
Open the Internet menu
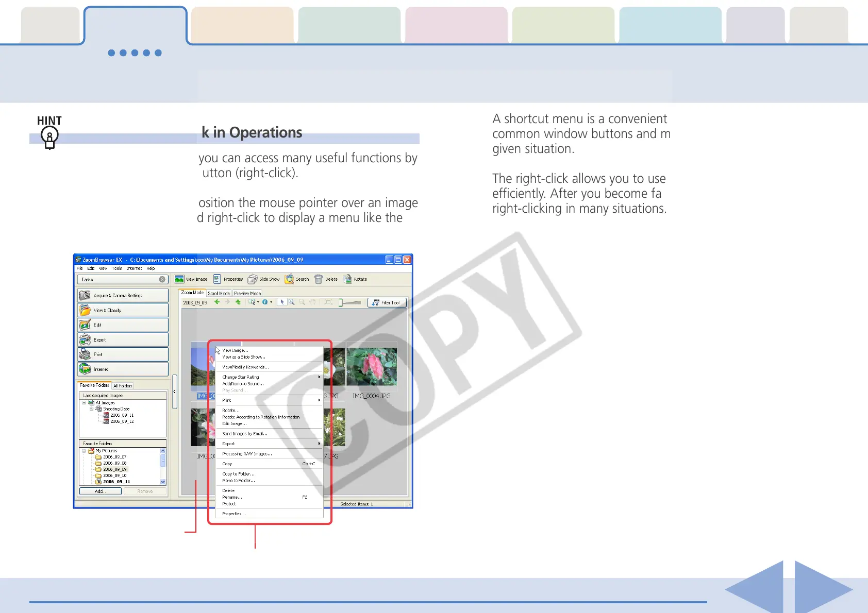134,268
